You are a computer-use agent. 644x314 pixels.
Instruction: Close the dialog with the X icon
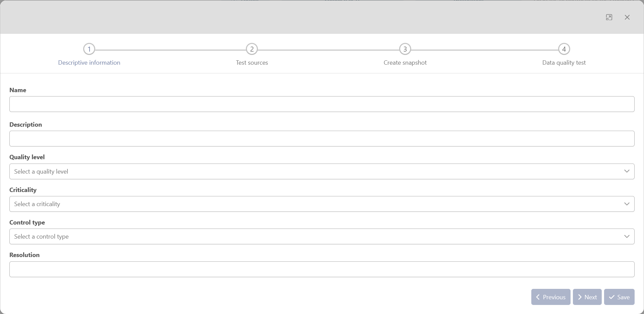(627, 17)
